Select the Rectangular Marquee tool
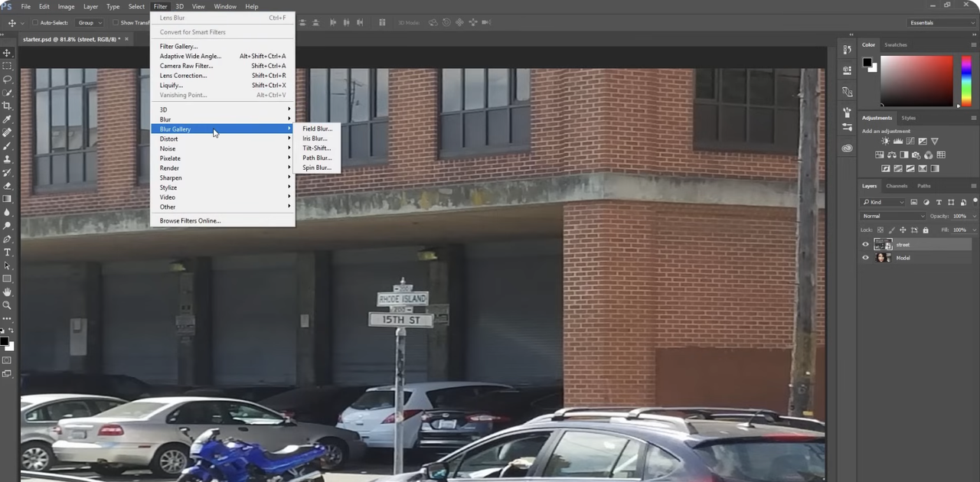 7,66
